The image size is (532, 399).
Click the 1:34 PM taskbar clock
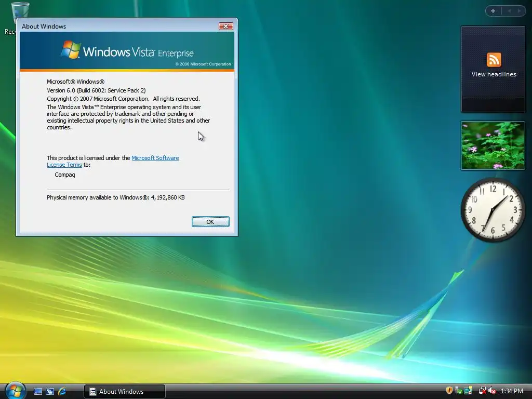512,391
